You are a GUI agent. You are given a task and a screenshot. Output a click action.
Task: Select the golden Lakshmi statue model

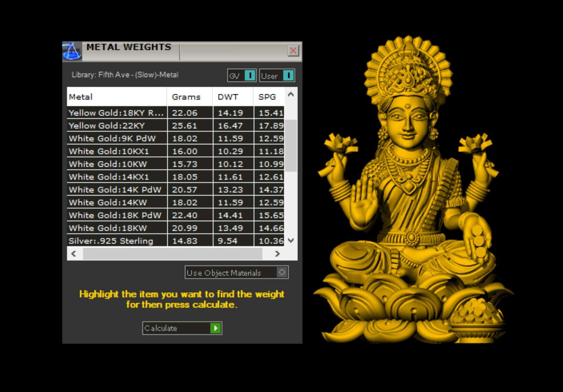tap(408, 197)
